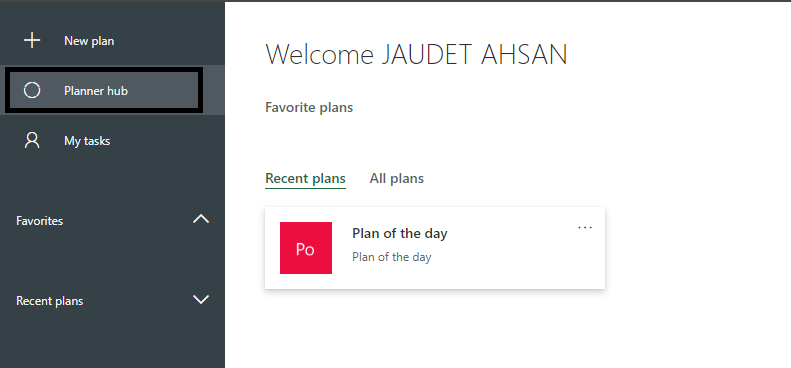The height and width of the screenshot is (368, 791).
Task: Select the Planner hub circle icon
Action: point(32,90)
